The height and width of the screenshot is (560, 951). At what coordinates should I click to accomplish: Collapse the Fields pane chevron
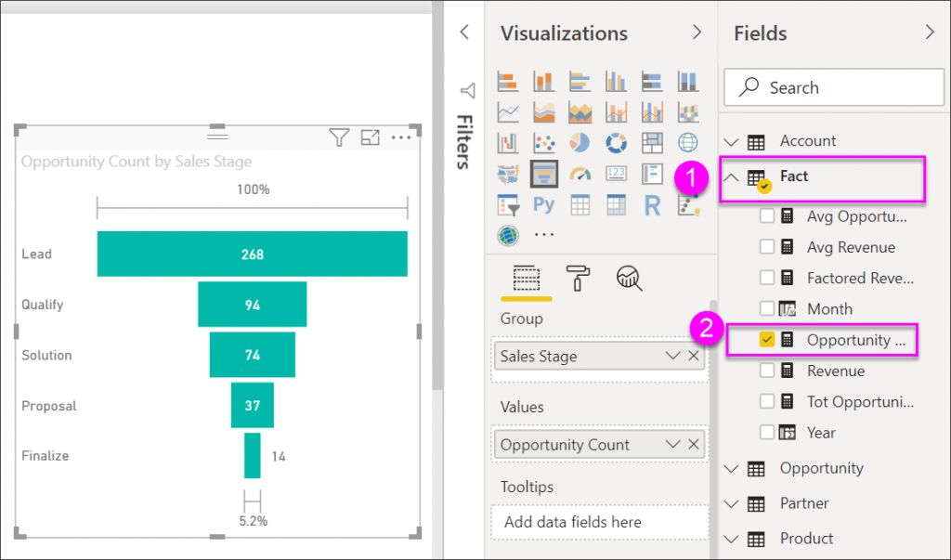click(x=930, y=33)
